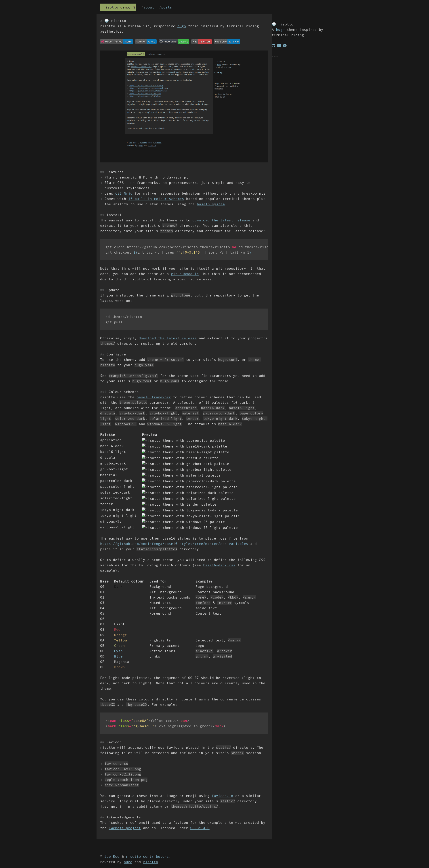Open the Twemoji project link
The height and width of the screenshot is (868, 429).
click(125, 828)
